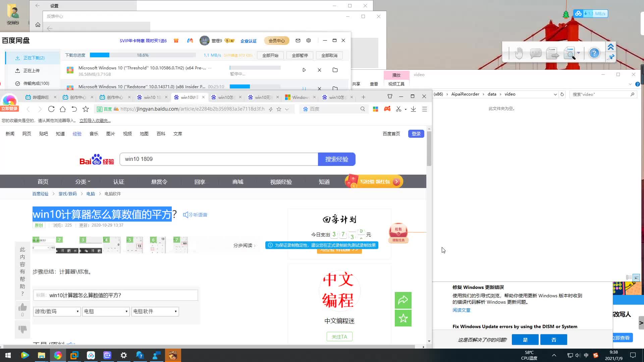Switch to the 哔哩哔哩 browser tab
Image resolution: width=644 pixels, height=362 pixels.
(41, 97)
